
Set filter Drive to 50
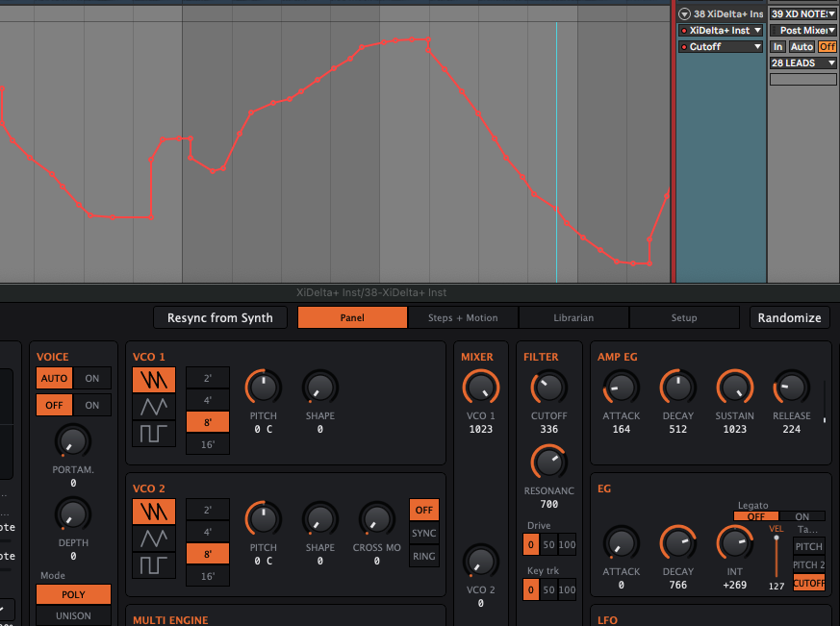pyautogui.click(x=548, y=544)
